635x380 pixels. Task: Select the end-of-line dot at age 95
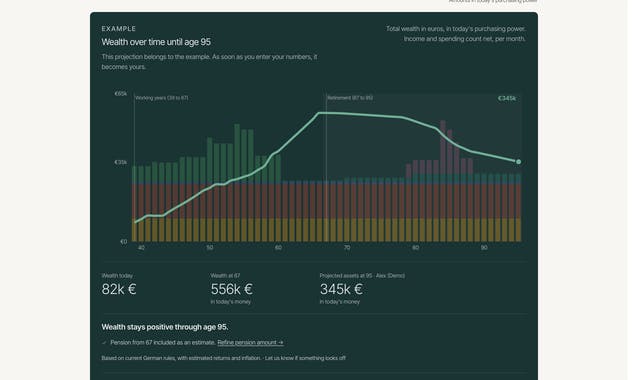tap(518, 162)
